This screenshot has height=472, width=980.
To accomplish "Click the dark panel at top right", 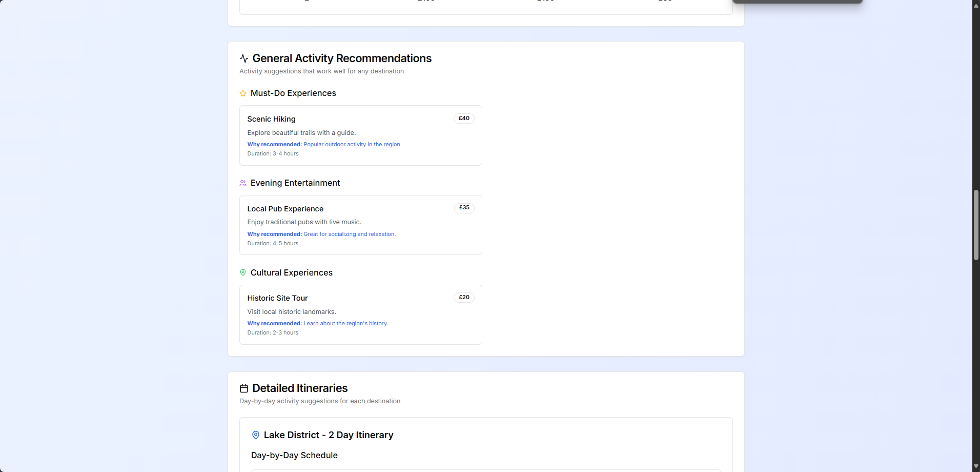I will pyautogui.click(x=798, y=2).
